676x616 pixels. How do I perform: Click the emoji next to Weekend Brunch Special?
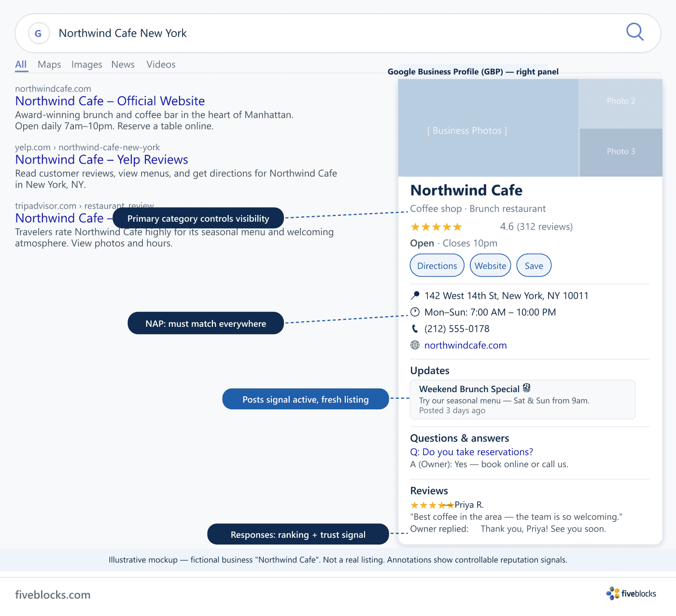[x=527, y=388]
